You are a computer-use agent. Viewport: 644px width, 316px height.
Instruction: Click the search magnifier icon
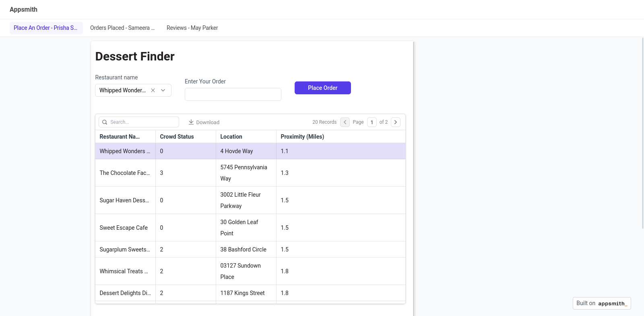[x=105, y=122]
